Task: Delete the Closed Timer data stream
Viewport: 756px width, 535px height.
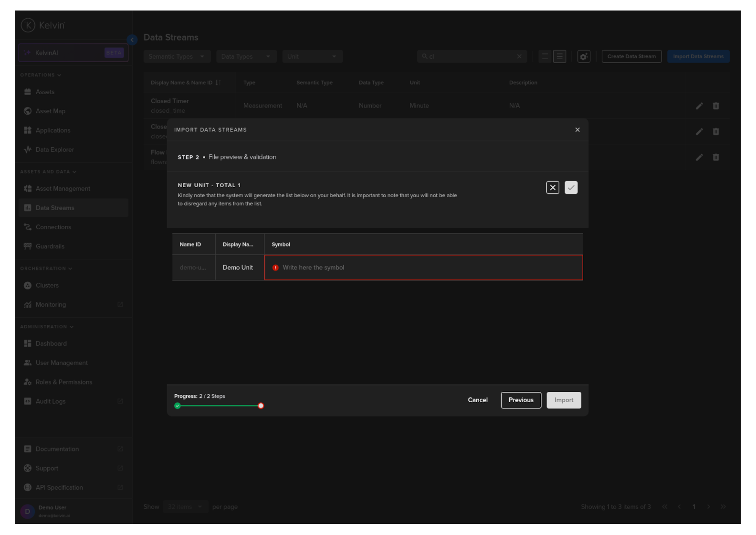Action: coord(715,106)
